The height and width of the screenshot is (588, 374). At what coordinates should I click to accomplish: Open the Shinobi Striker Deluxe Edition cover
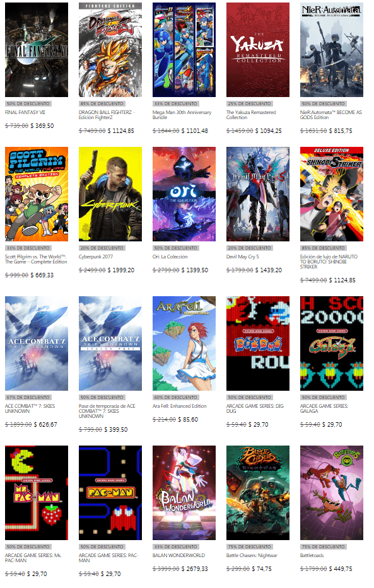(x=332, y=194)
